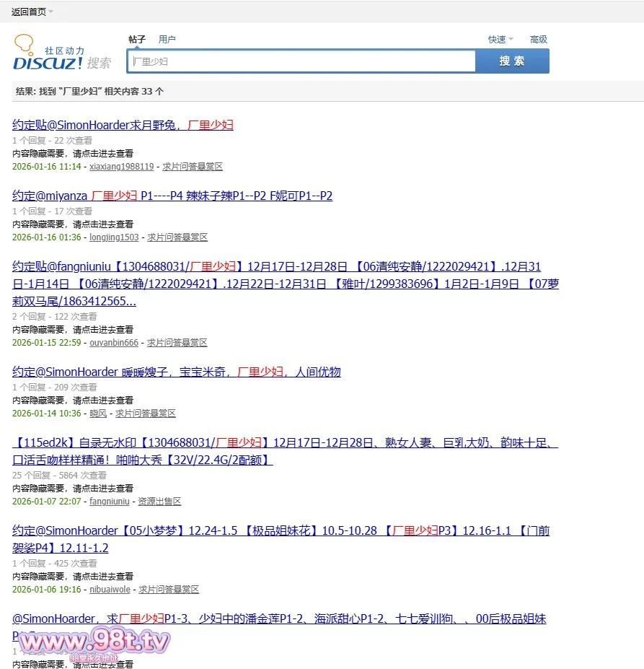This screenshot has width=644, height=669.
Task: Open author profile nibuaiwole
Action: click(x=110, y=590)
